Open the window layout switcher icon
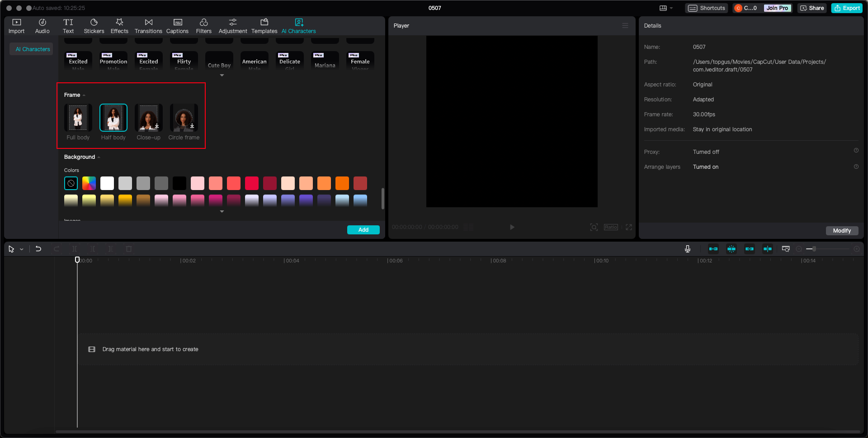The image size is (868, 438). [x=663, y=8]
